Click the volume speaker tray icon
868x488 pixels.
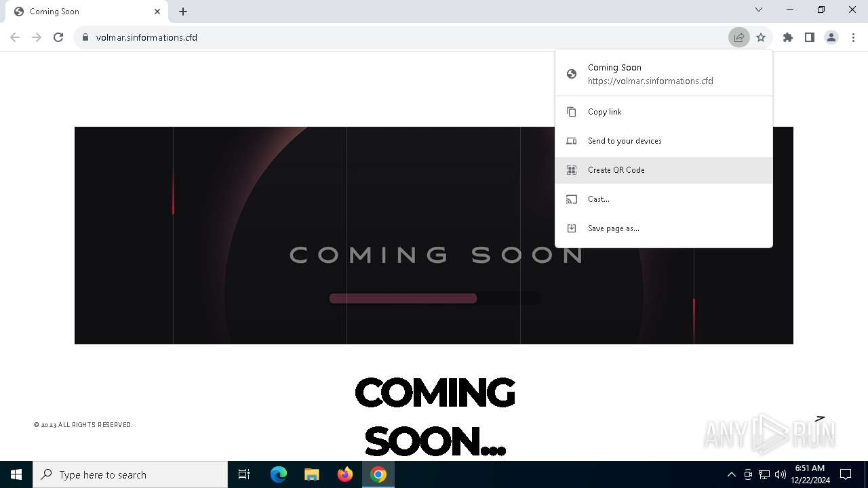tap(781, 474)
